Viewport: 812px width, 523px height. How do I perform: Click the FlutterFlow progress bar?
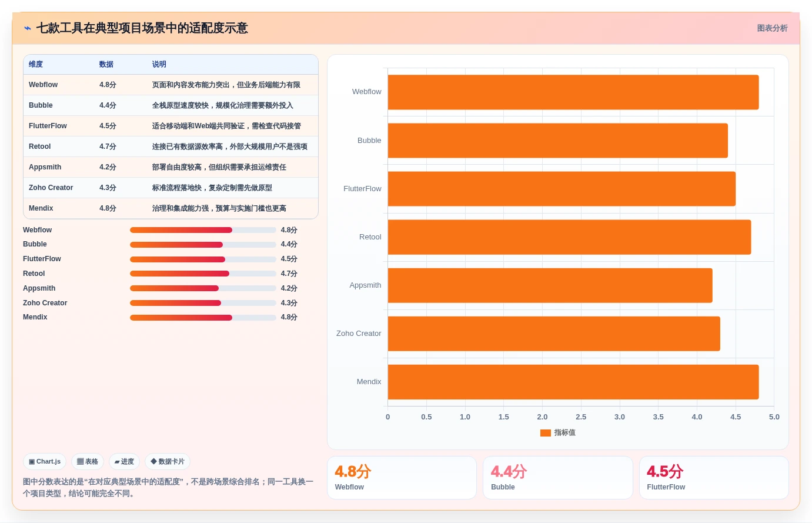pos(203,259)
